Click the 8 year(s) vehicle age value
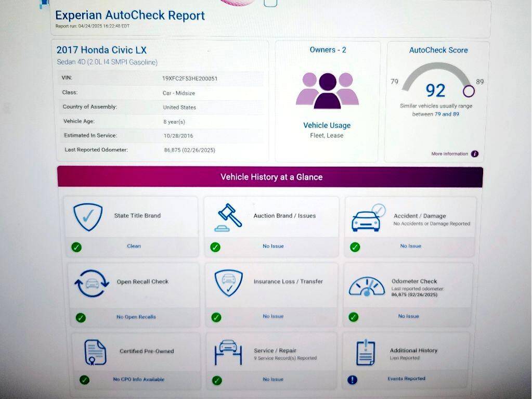 tap(174, 122)
